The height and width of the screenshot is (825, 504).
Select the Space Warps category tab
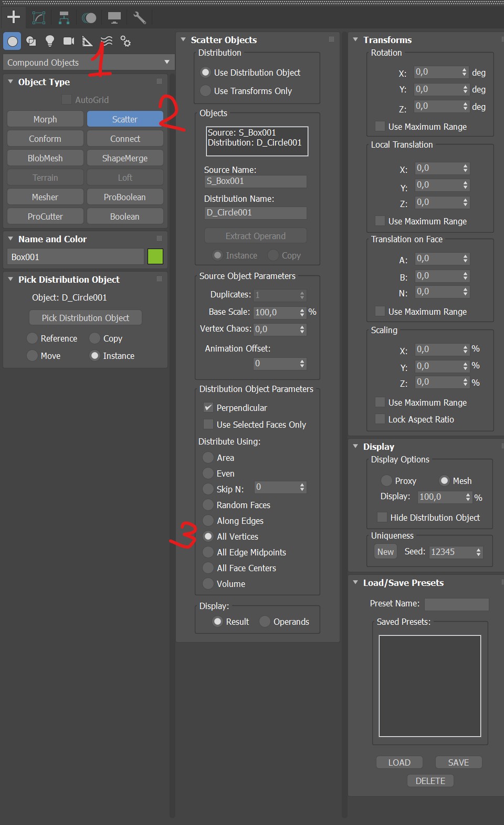point(107,41)
